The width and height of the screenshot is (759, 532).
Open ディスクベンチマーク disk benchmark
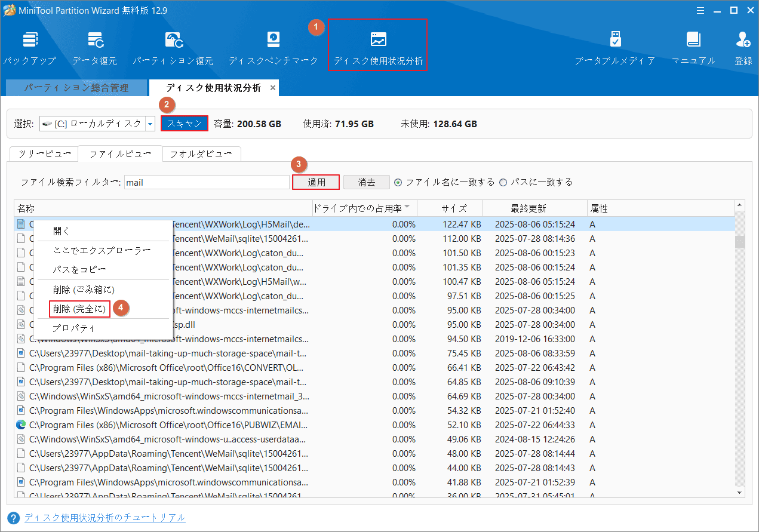(274, 49)
